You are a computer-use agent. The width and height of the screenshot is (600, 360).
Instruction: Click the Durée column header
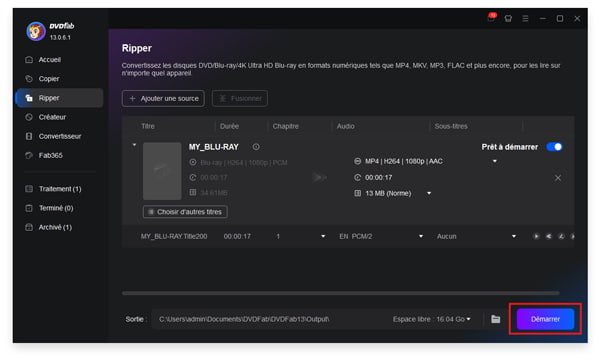[x=229, y=126]
